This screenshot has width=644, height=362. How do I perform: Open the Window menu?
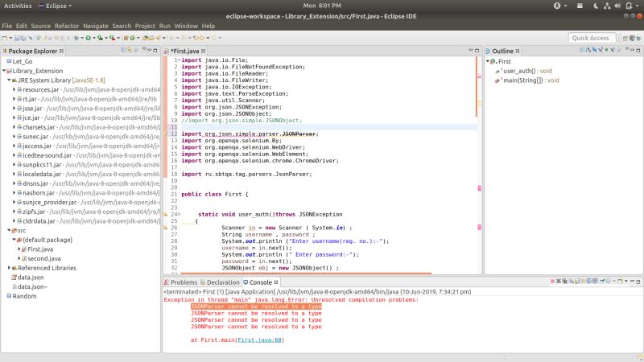click(x=186, y=26)
